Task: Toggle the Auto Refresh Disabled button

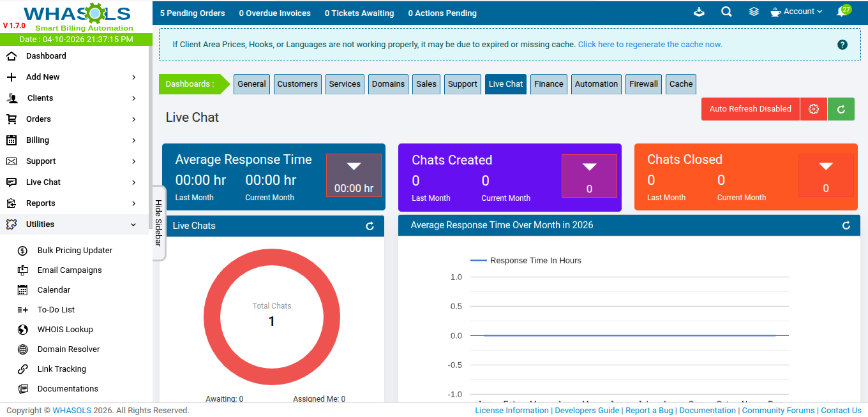Action: pyautogui.click(x=750, y=109)
